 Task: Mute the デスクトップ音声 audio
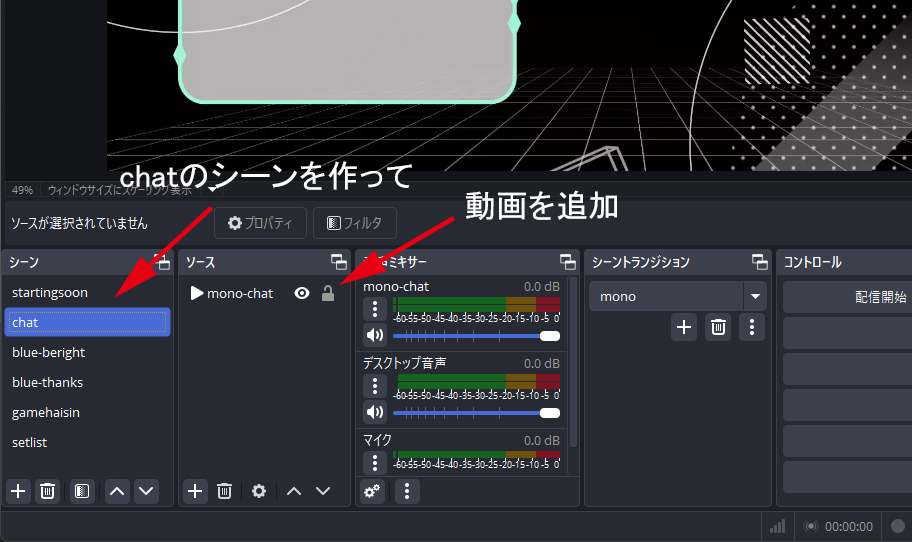click(x=375, y=412)
